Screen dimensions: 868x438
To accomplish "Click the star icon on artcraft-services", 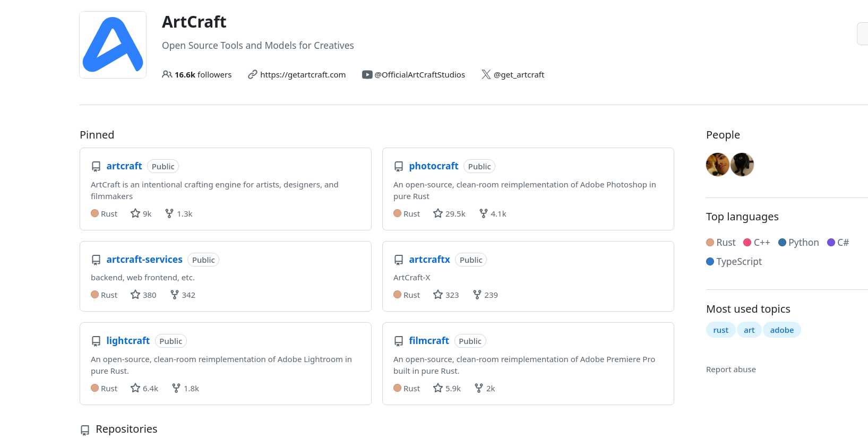I will 135,295.
